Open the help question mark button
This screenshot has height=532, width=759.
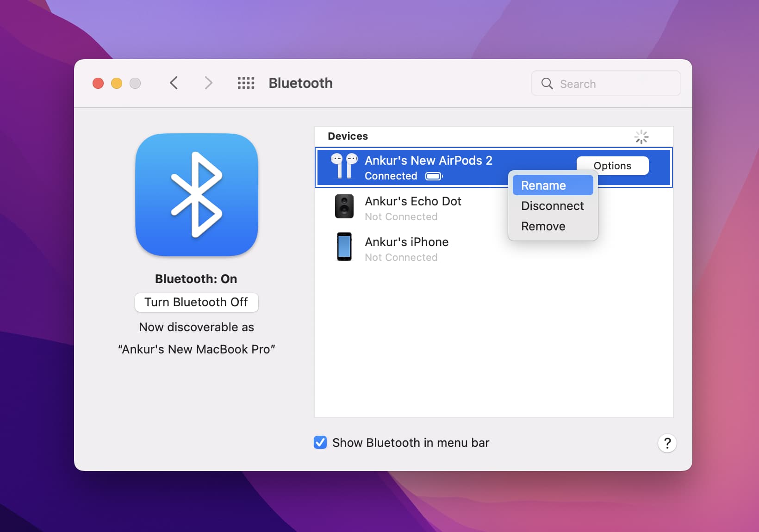[667, 443]
